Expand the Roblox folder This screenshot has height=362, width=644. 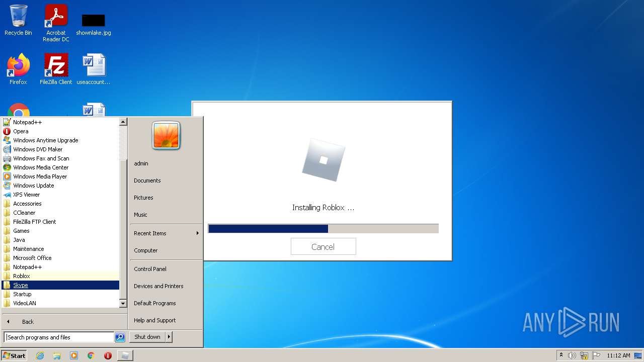(x=60, y=276)
